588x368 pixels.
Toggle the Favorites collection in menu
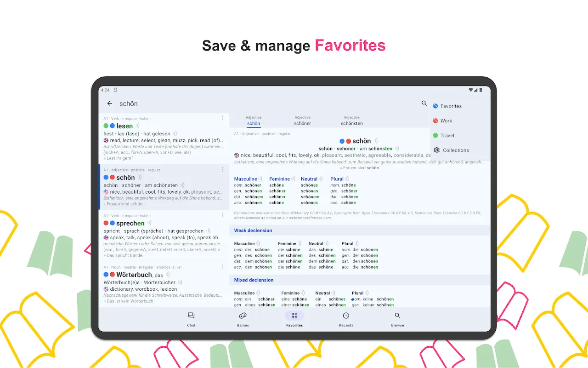tap(450, 106)
